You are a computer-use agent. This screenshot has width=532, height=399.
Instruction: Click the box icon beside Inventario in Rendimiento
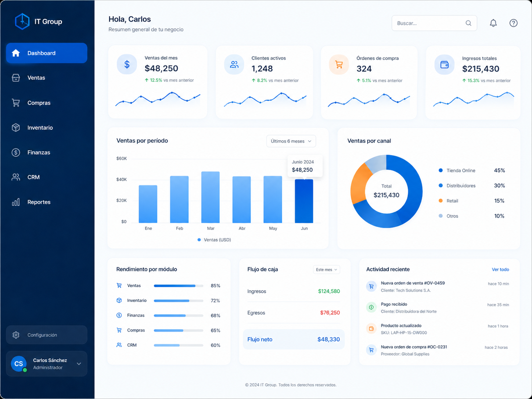click(x=119, y=301)
